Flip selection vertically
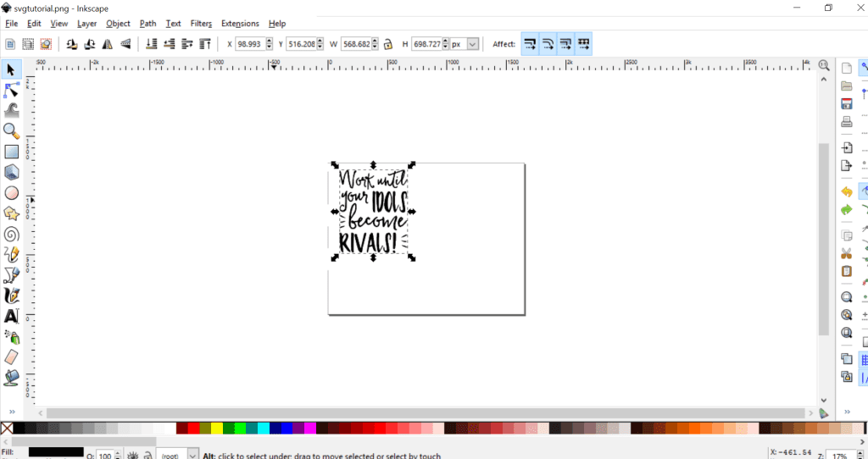 point(125,44)
